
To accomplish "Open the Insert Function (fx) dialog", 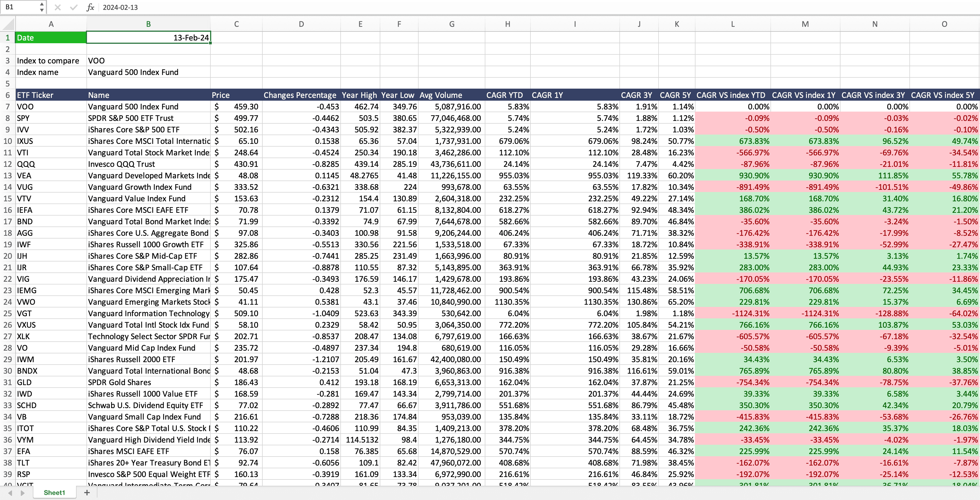I will click(x=91, y=7).
